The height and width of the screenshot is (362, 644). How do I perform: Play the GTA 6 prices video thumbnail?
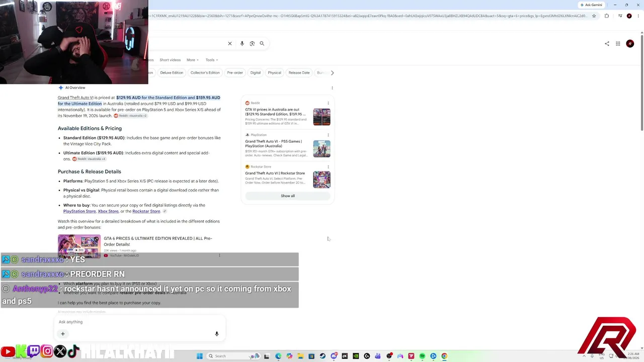click(x=79, y=246)
